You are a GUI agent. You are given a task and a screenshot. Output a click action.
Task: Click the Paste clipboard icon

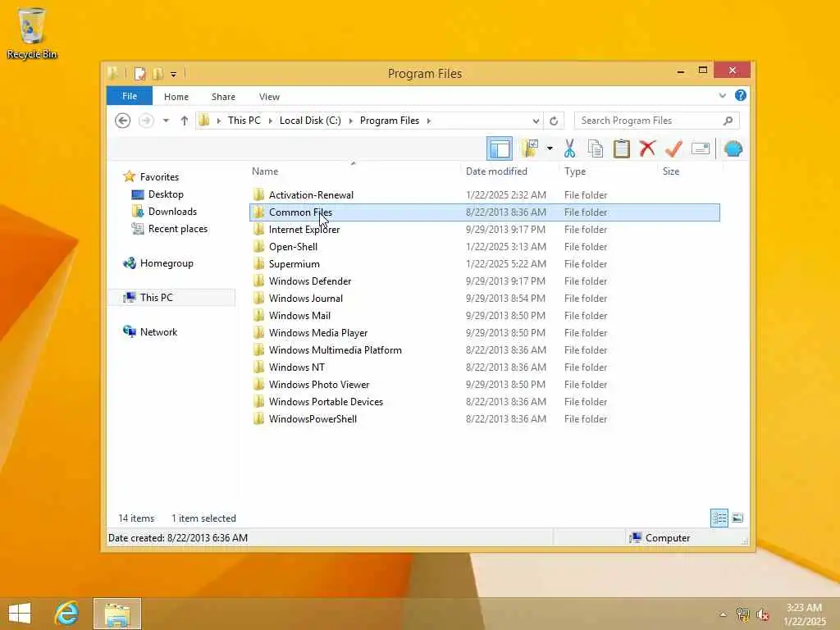622,148
